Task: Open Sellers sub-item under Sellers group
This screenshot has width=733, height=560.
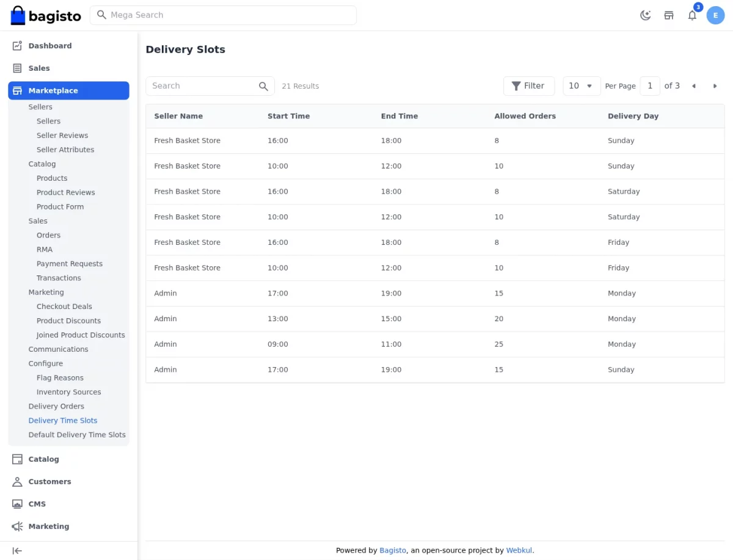Action: pos(48,121)
